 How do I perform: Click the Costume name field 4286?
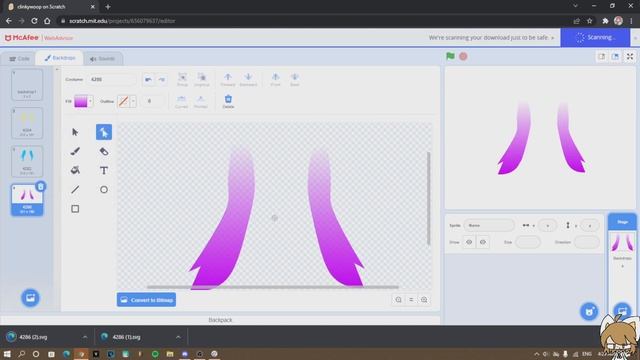click(112, 80)
